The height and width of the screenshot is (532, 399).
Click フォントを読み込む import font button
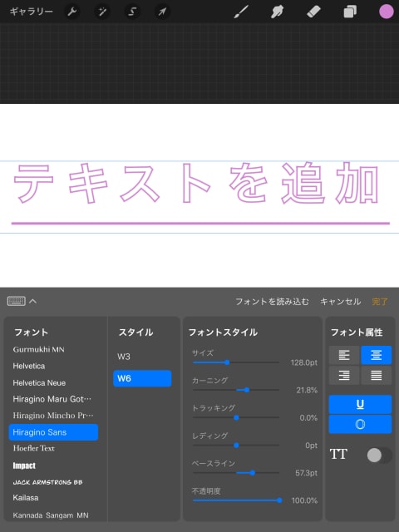pyautogui.click(x=272, y=301)
